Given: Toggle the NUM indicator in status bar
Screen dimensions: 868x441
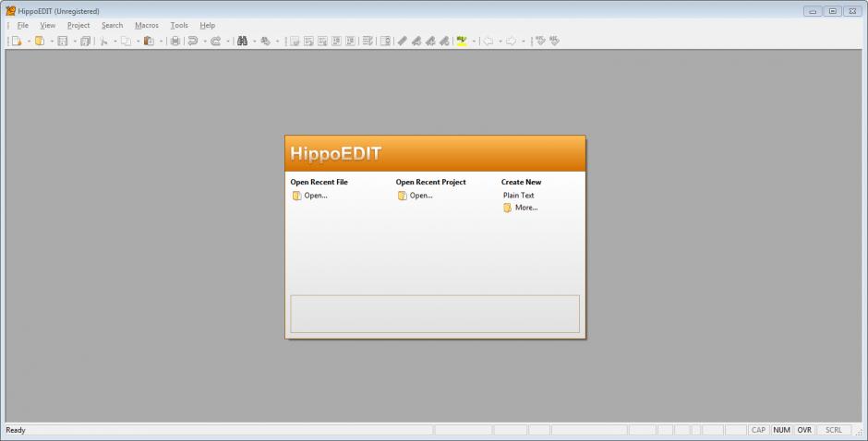Looking at the screenshot, I should point(782,430).
